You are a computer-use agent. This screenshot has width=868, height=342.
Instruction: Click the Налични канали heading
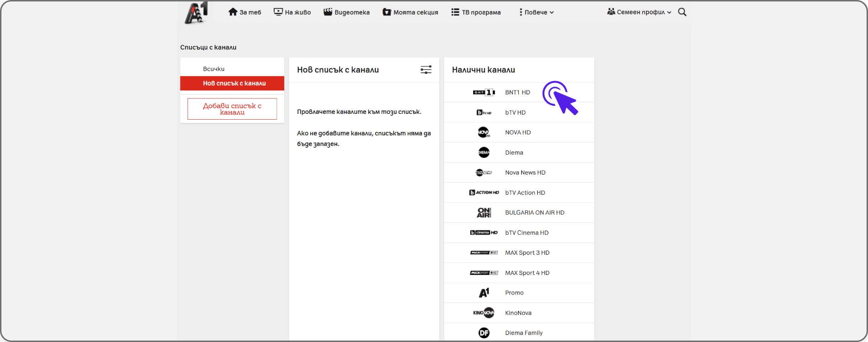pyautogui.click(x=483, y=70)
